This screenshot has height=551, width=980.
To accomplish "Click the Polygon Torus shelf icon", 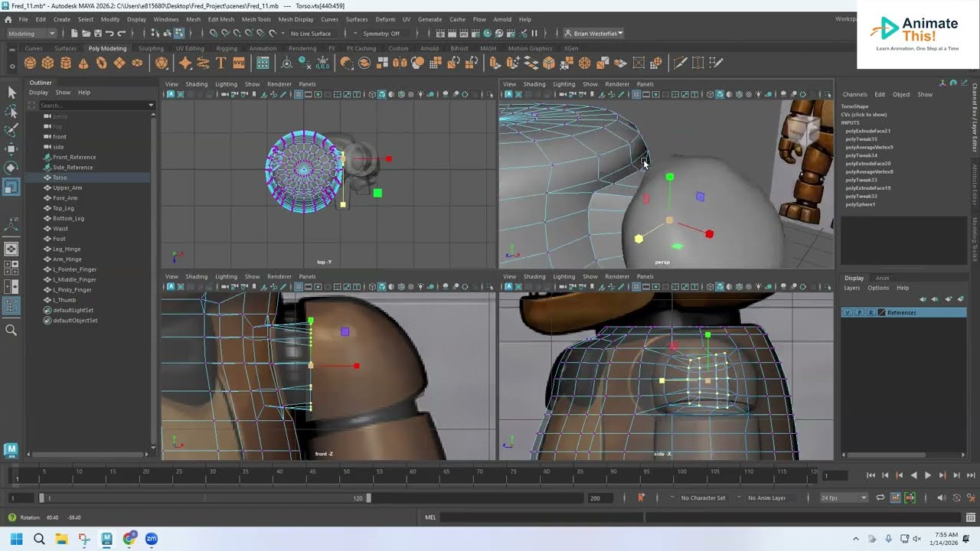I will click(x=102, y=63).
